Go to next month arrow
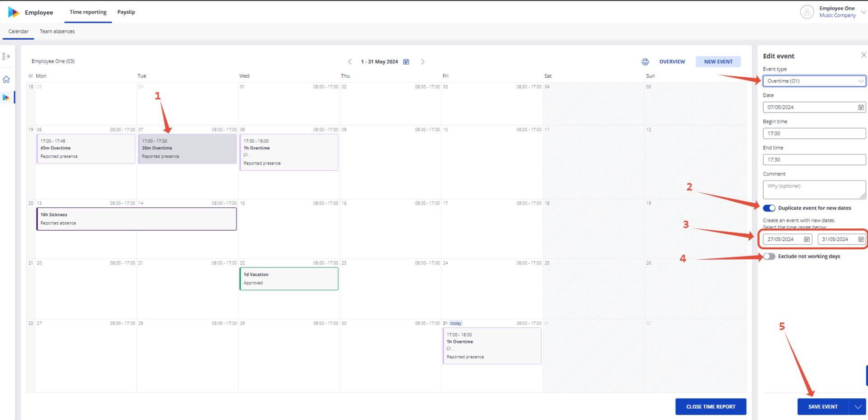868x420 pixels. (x=423, y=61)
